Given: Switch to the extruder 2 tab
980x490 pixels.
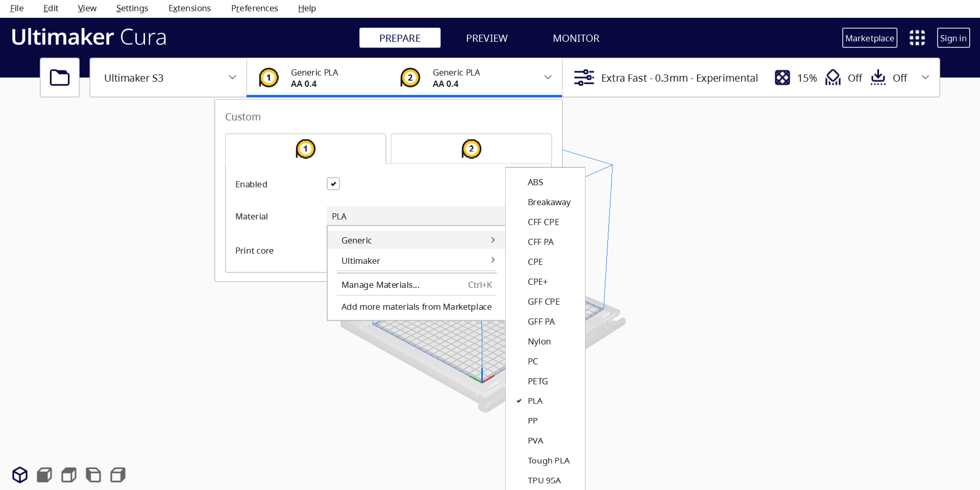Looking at the screenshot, I should tap(471, 149).
